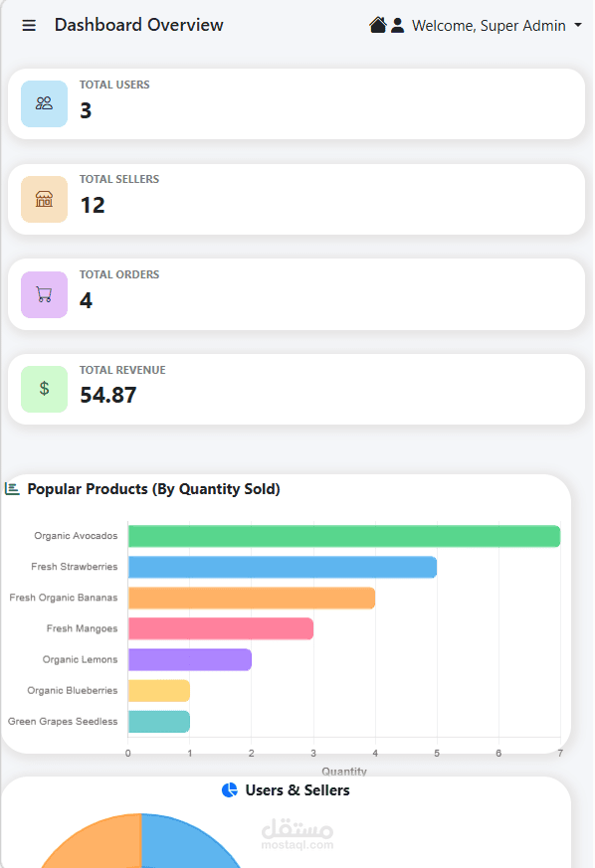
Task: Click the storefront icon on Total Sellers card
Action: pyautogui.click(x=44, y=199)
